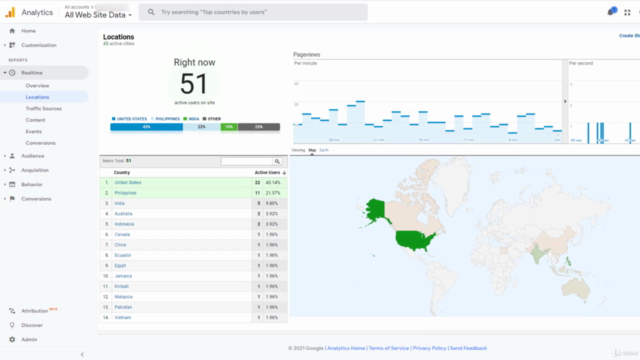Click the Realtime clock icon

[x=12, y=73]
